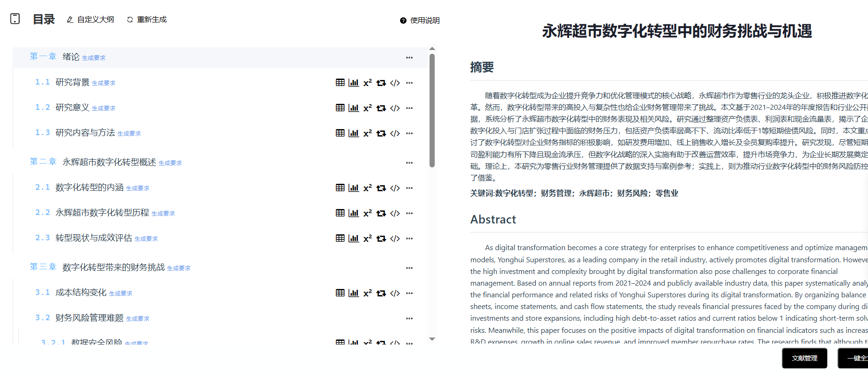Open 文献管理 reference manager button
Viewport: 868px width, 374px height.
[804, 358]
